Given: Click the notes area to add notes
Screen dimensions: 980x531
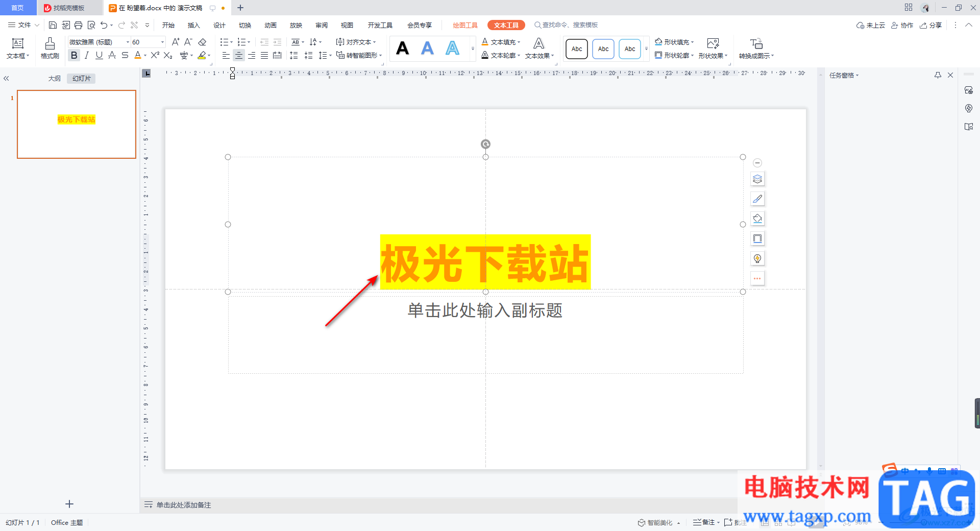Looking at the screenshot, I should (184, 505).
